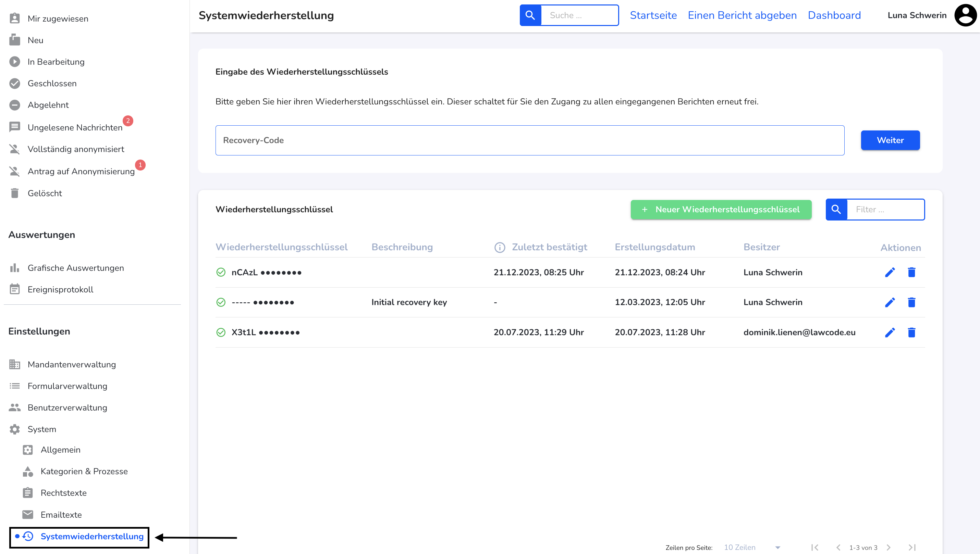Focus the Suche search field
980x554 pixels.
point(579,15)
